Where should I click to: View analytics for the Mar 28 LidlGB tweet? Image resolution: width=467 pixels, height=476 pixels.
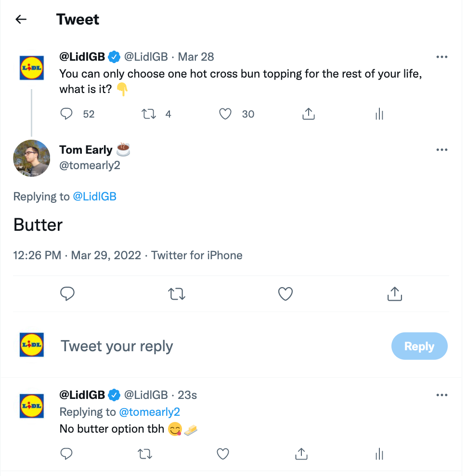(379, 114)
